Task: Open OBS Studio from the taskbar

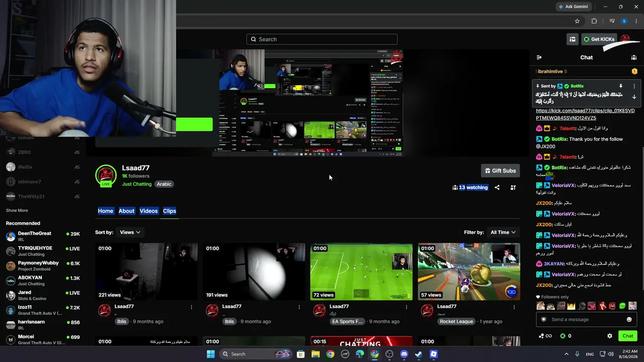Action: [x=389, y=354]
